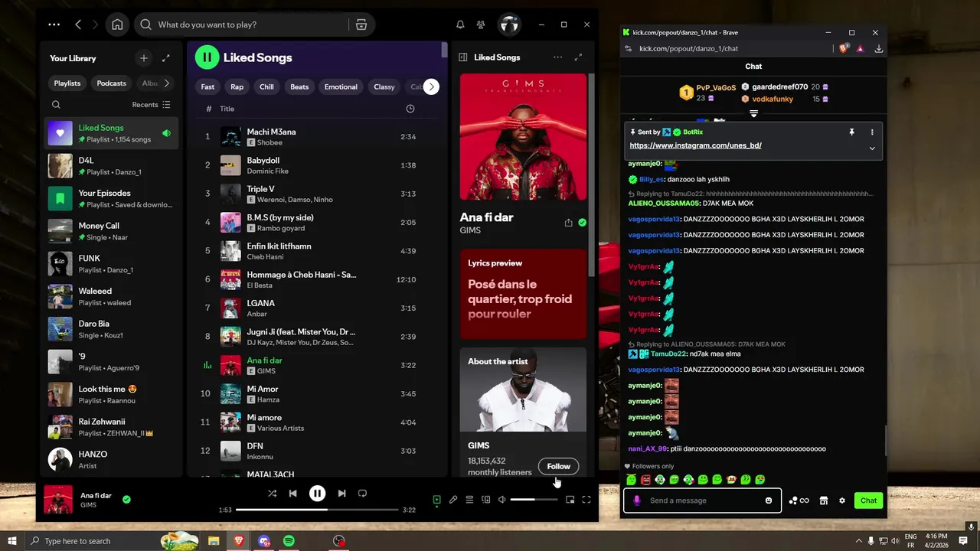Open the D4L playlist in library

(x=111, y=165)
